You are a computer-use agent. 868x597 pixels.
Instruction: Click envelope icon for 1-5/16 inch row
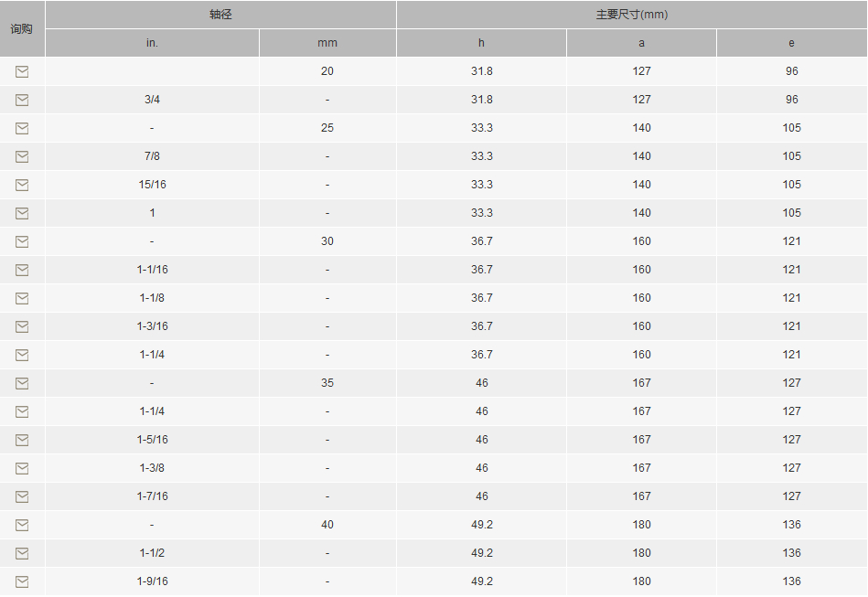pyautogui.click(x=22, y=440)
